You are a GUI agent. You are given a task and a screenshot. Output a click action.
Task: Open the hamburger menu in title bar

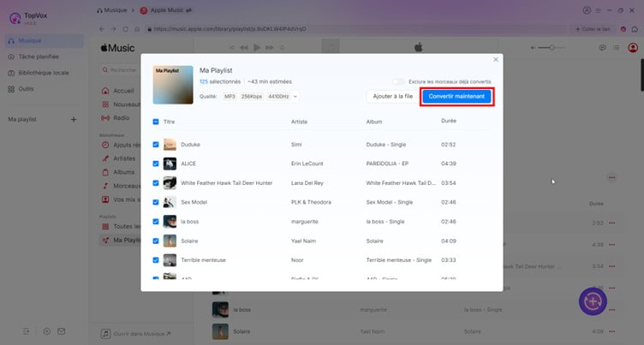599,10
